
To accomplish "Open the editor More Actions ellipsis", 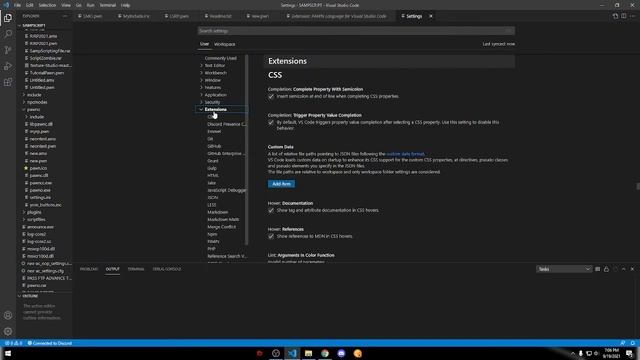I will pyautogui.click(x=632, y=16).
